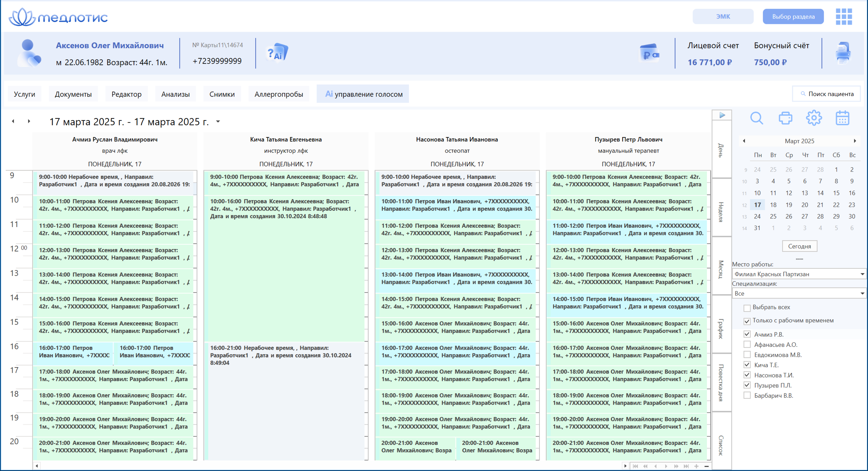
Task: Check doctor Афанасьев А.О.
Action: (747, 344)
